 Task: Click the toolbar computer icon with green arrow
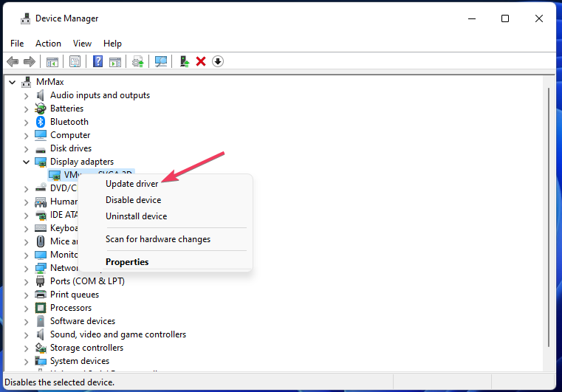(185, 61)
